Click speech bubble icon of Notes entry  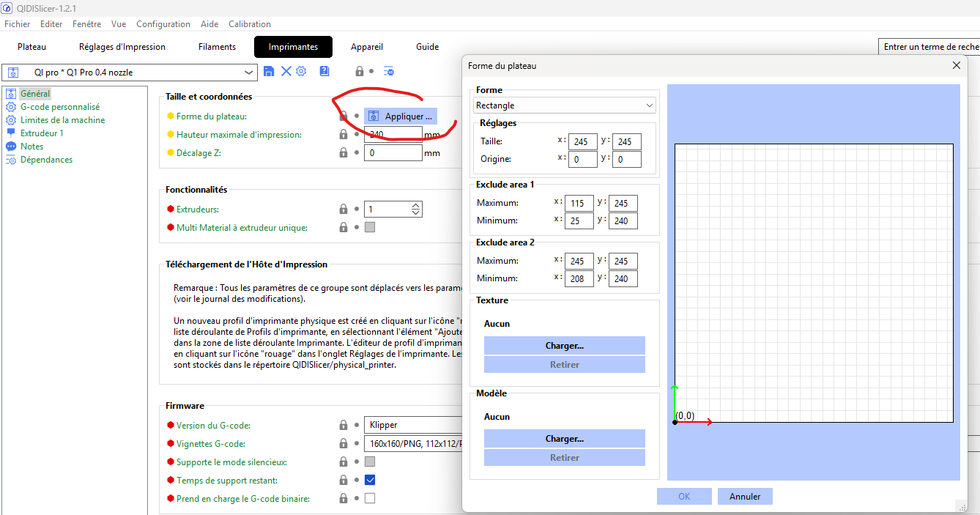[11, 147]
